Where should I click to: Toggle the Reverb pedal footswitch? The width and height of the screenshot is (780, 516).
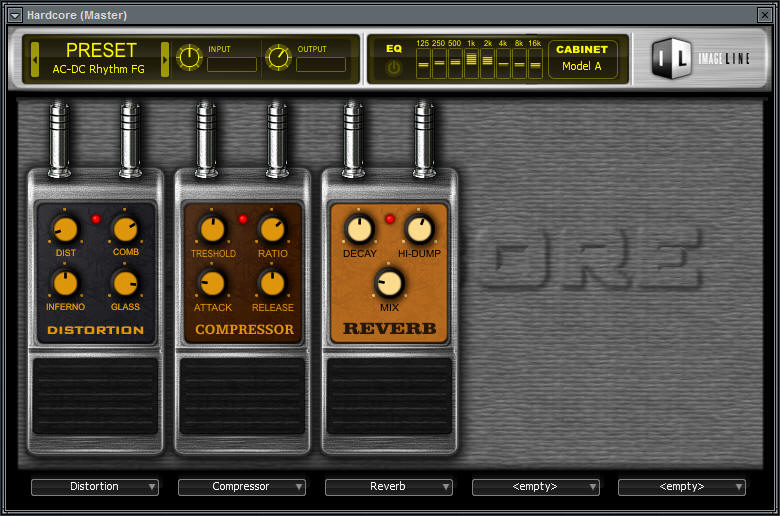389,396
